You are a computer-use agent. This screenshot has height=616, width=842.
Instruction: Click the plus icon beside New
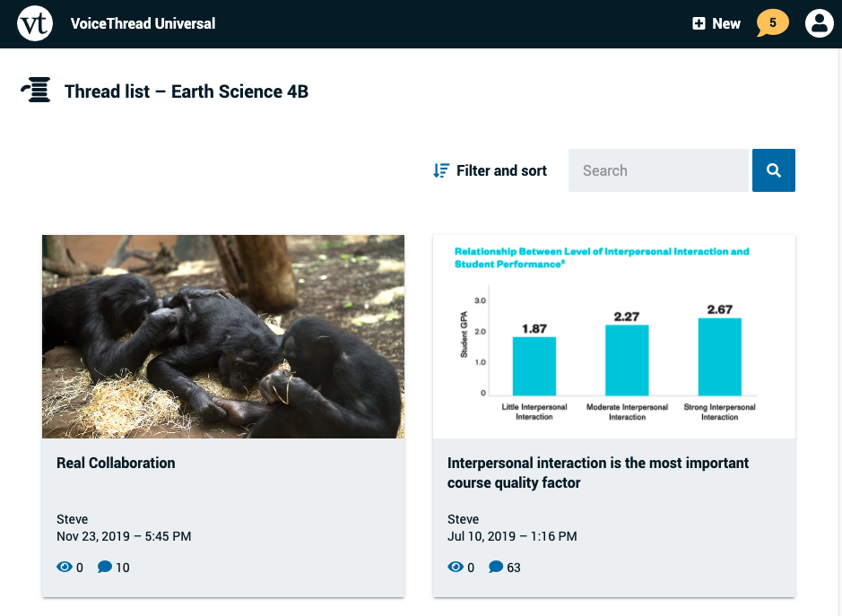point(699,24)
